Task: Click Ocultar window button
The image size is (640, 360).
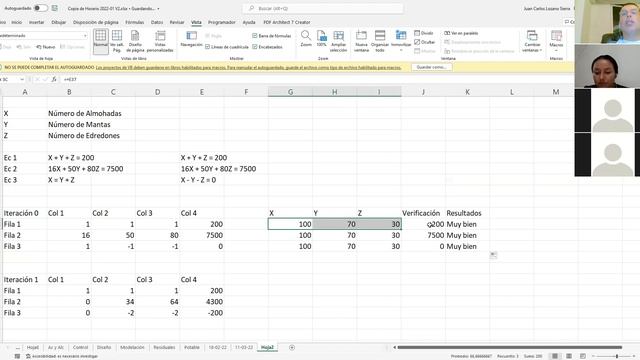Action: pyautogui.click(x=424, y=42)
